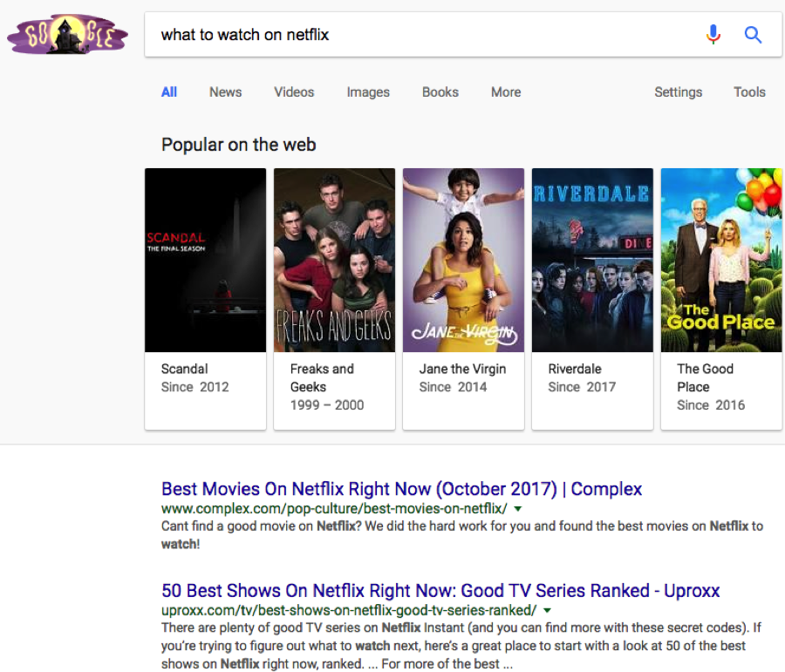
Task: Open the Settings menu
Action: [x=678, y=92]
